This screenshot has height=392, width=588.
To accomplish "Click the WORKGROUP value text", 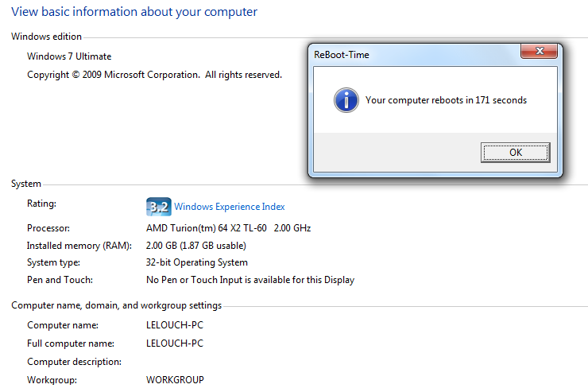I will point(175,380).
